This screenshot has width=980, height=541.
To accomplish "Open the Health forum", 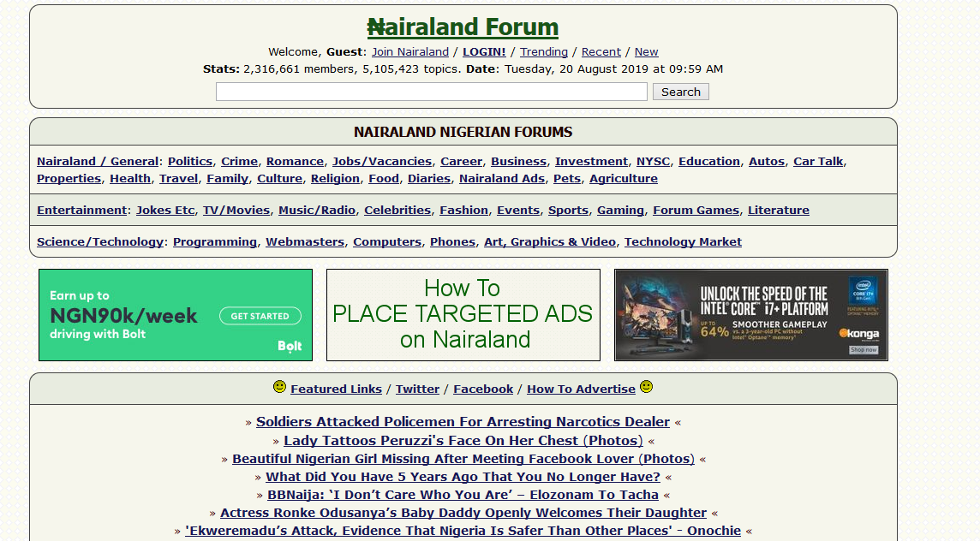I will tap(130, 179).
